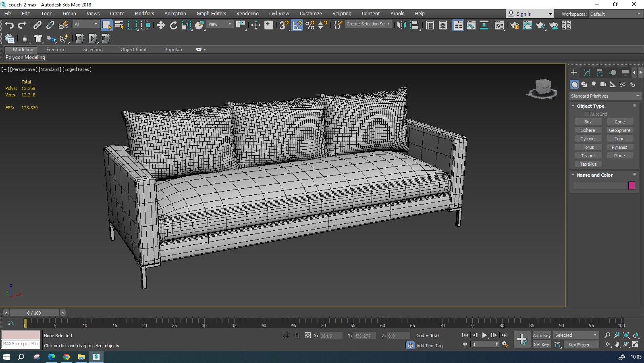Open the Standard Primitives dropdown
This screenshot has width=644, height=363.
pyautogui.click(x=605, y=96)
